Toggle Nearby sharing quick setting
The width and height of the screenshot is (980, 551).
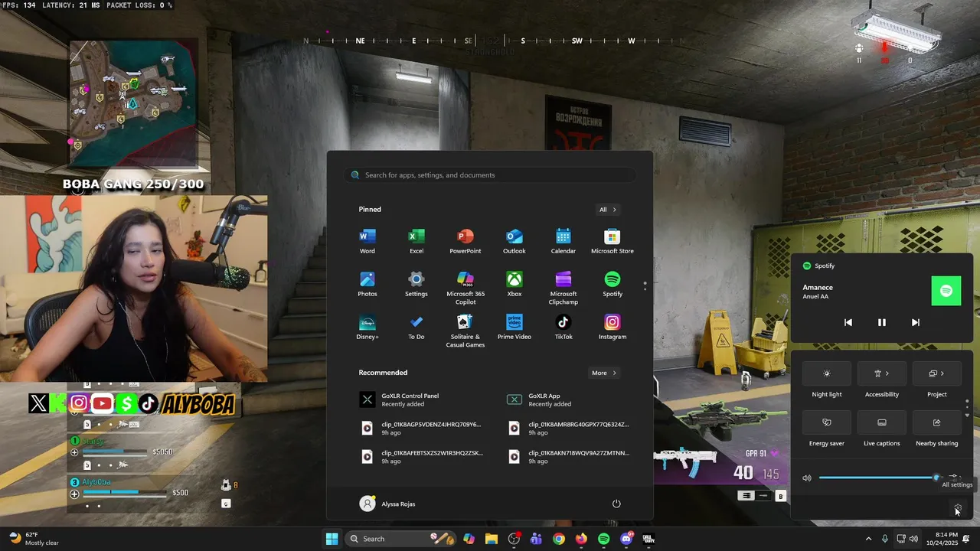pyautogui.click(x=937, y=422)
